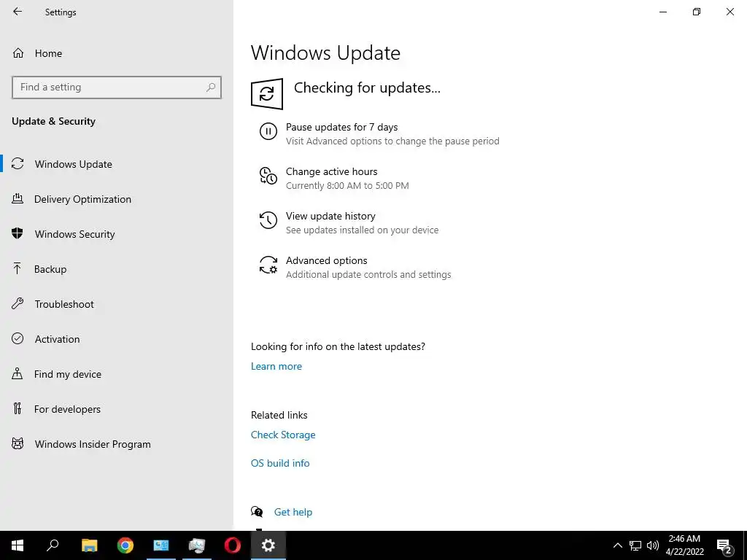Click the For developers tools icon
Image resolution: width=747 pixels, height=560 pixels.
coord(18,408)
